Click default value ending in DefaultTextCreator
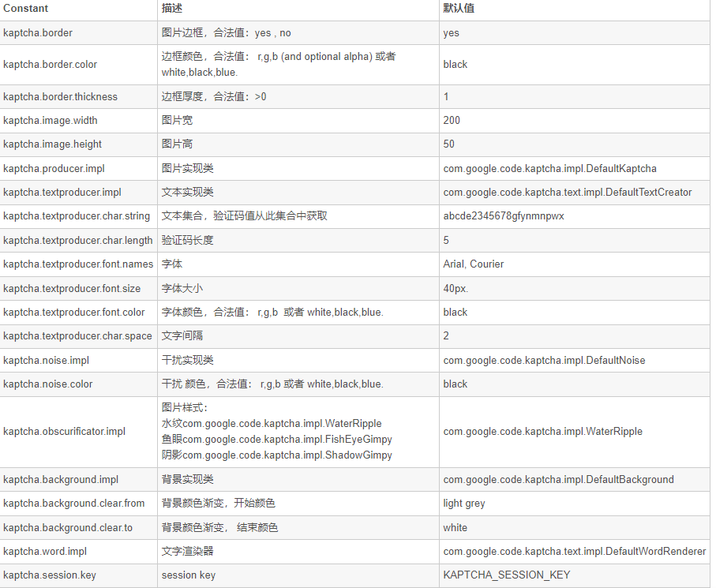Image resolution: width=716 pixels, height=588 pixels. tap(567, 193)
